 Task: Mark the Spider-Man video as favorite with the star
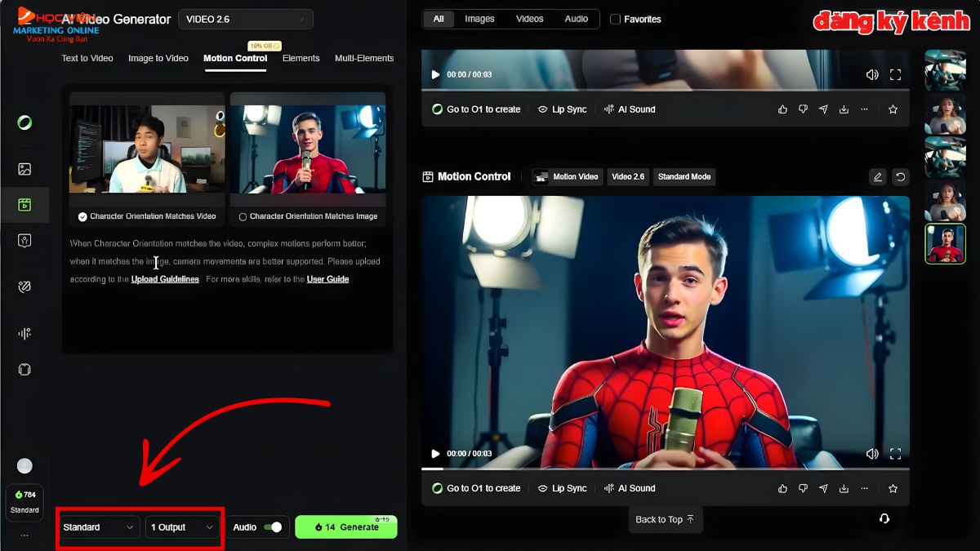pos(893,487)
